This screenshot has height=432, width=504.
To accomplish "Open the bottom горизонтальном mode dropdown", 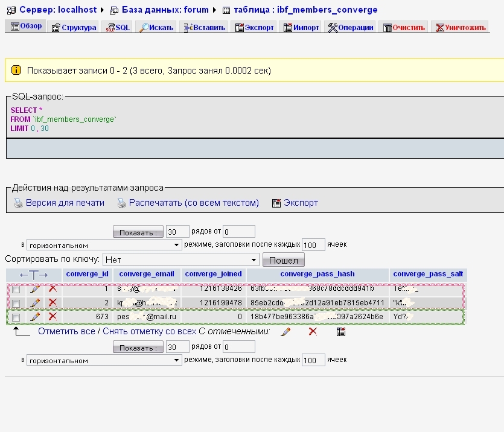I will (x=104, y=360).
